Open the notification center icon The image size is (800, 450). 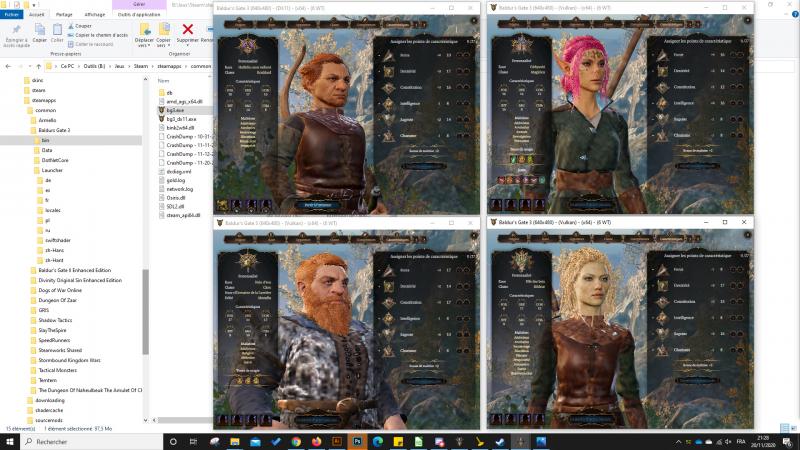[788, 442]
